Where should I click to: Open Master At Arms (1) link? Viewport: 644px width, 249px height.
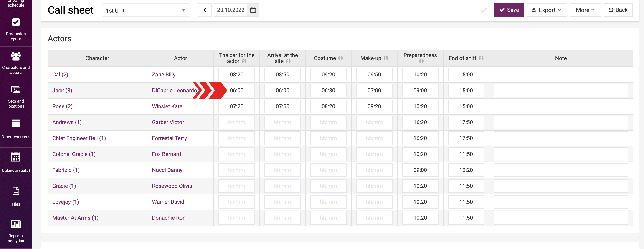(x=75, y=218)
